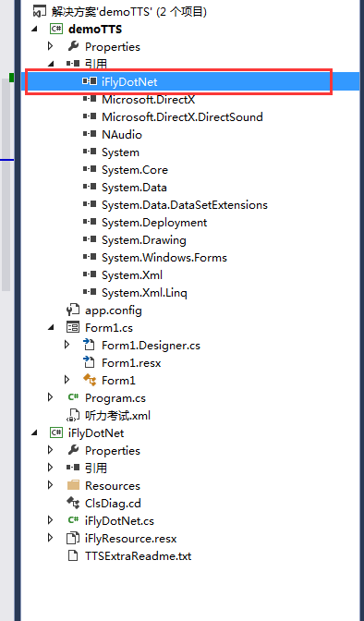Click the wrench icon beside demoTTS Properties
364x621 pixels.
73,47
